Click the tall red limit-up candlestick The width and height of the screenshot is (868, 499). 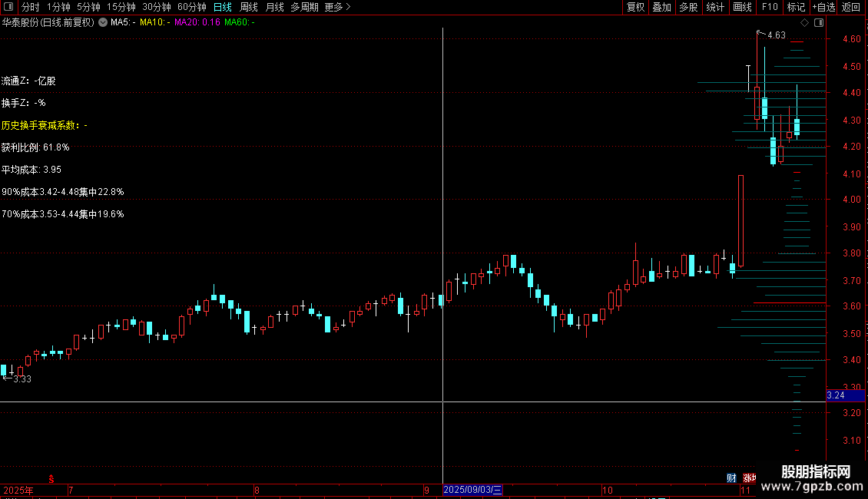point(740,221)
